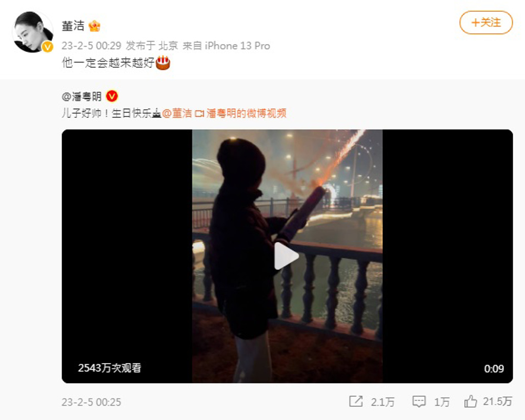Click the 董洁 username at top
The height and width of the screenshot is (420, 525).
[x=73, y=26]
